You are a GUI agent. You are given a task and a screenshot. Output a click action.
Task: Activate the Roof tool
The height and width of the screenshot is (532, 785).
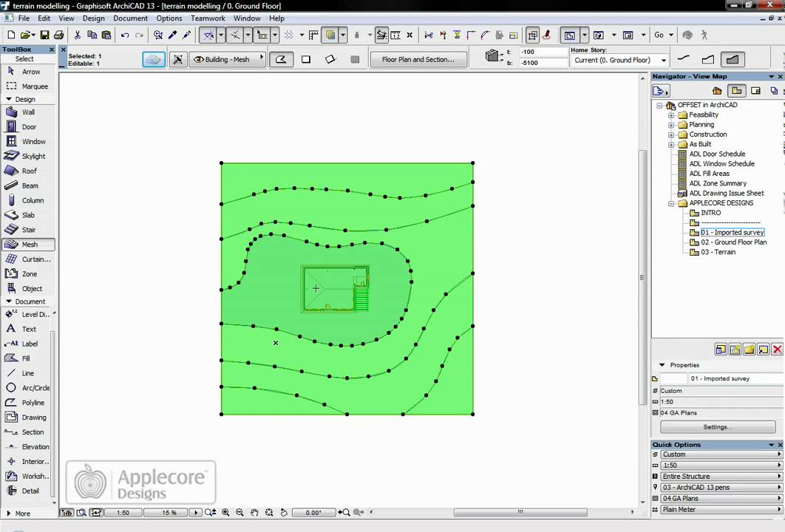(27, 171)
